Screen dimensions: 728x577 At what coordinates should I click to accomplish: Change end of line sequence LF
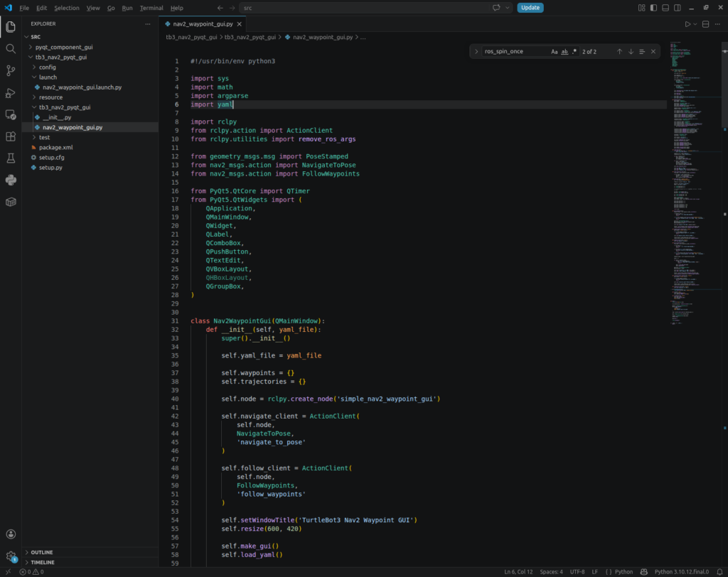[595, 572]
